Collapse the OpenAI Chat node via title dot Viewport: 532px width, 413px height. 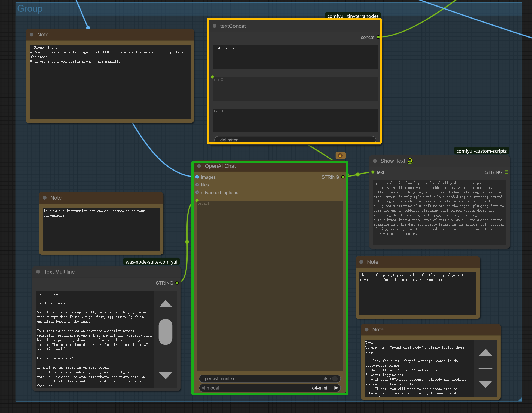[x=199, y=166]
